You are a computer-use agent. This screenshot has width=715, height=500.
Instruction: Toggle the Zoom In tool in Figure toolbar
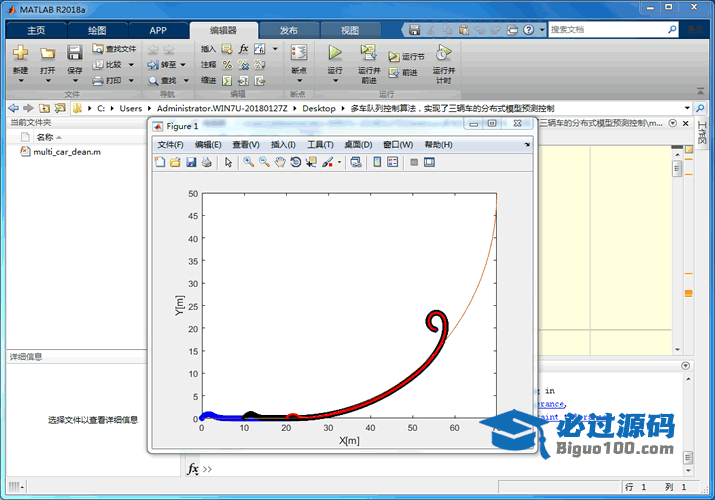[249, 162]
